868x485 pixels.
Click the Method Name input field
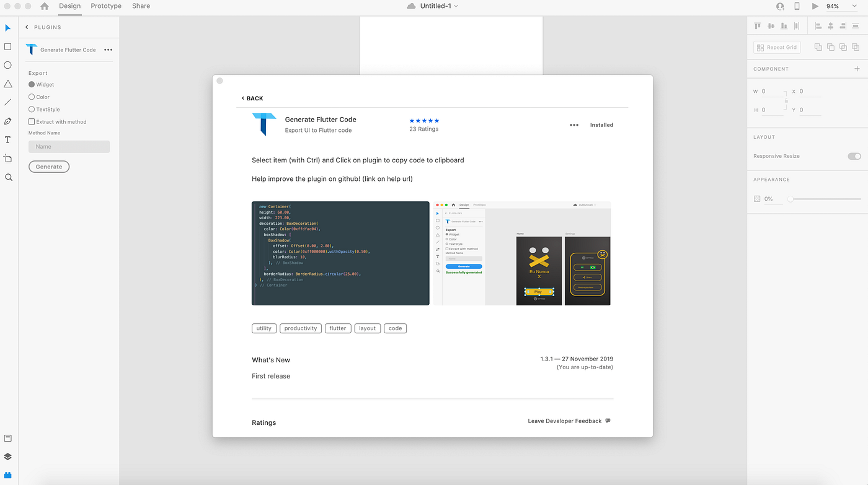click(69, 146)
